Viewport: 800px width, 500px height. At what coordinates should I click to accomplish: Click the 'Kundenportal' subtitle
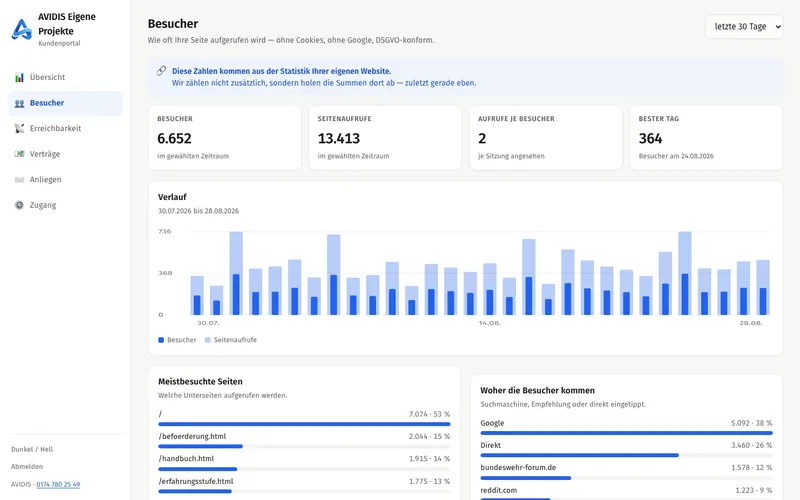59,43
